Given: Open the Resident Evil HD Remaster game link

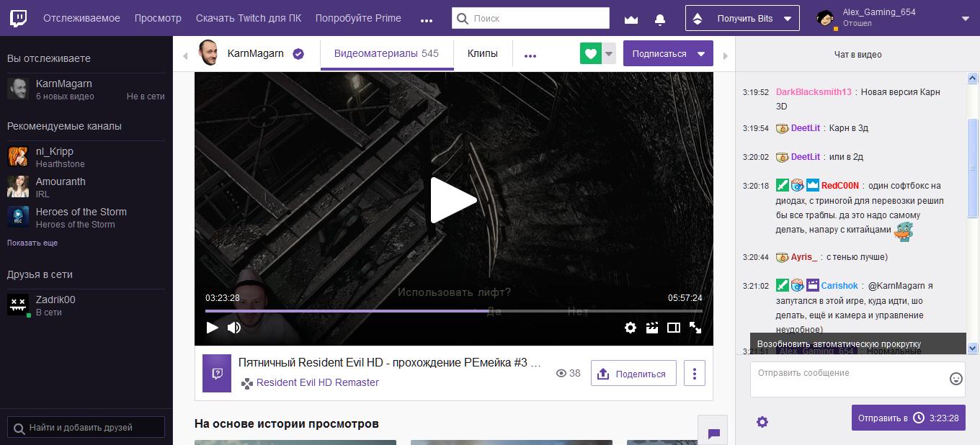Looking at the screenshot, I should [x=318, y=382].
